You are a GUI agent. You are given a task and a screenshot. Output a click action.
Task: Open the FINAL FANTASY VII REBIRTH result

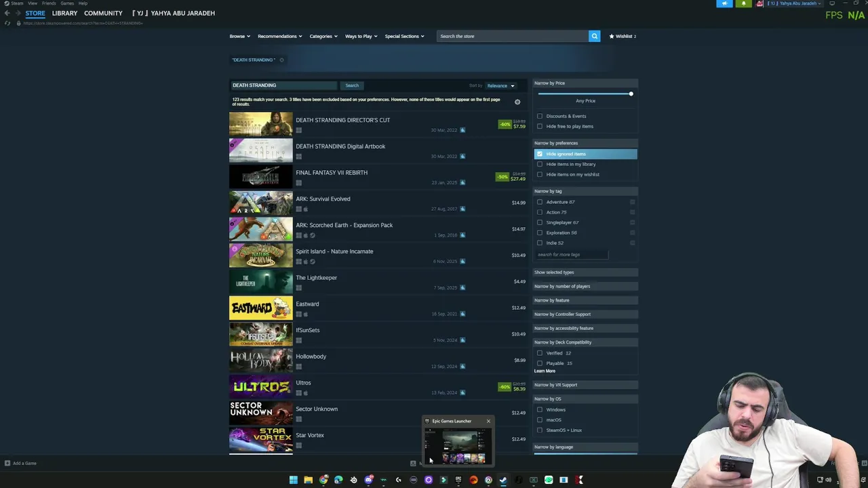(x=378, y=177)
